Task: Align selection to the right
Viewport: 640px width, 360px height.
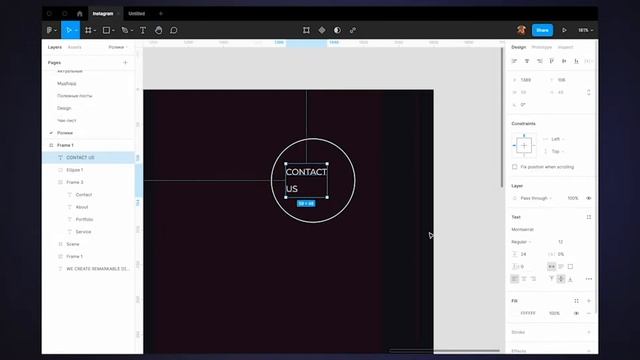Action: click(540, 61)
